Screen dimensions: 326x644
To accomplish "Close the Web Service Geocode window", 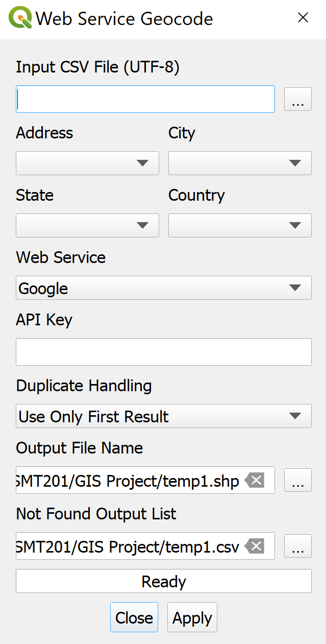I will click(x=303, y=18).
